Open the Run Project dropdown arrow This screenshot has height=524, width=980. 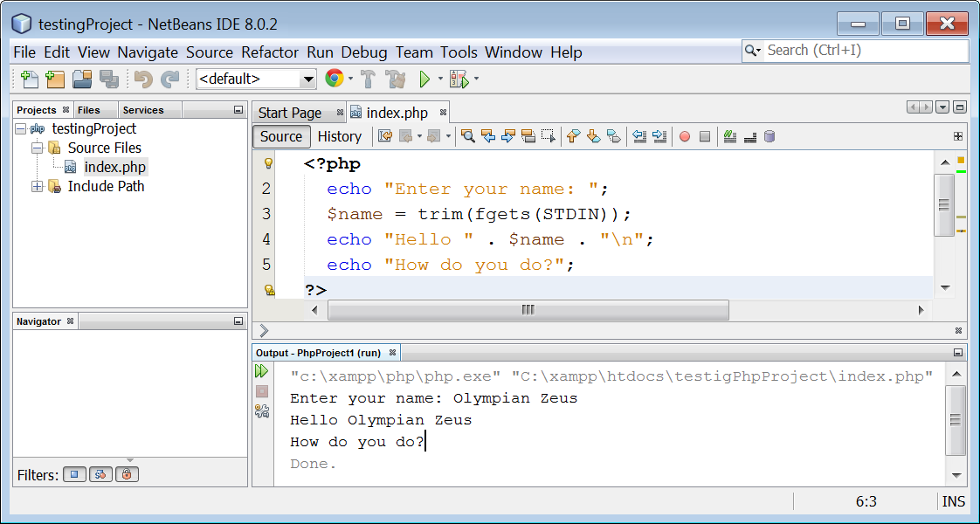[440, 79]
